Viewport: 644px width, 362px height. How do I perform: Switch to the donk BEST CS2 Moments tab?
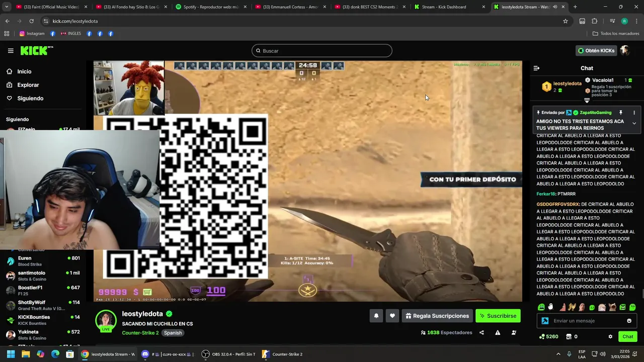370,7
